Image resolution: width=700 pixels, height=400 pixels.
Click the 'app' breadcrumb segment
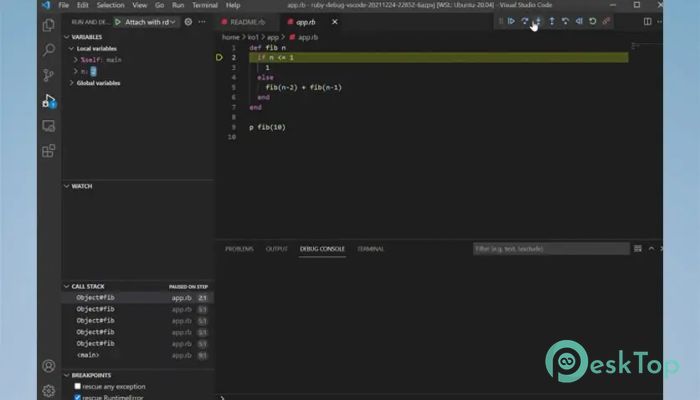point(273,38)
